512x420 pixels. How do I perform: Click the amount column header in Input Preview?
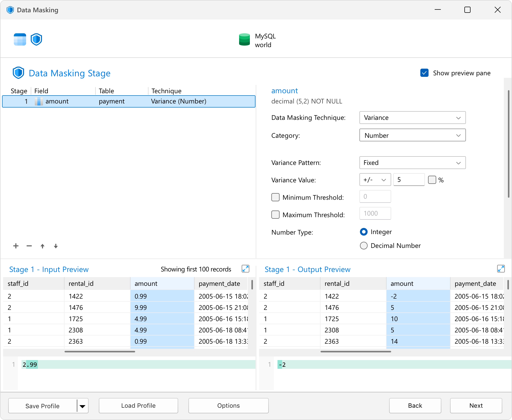(x=162, y=283)
